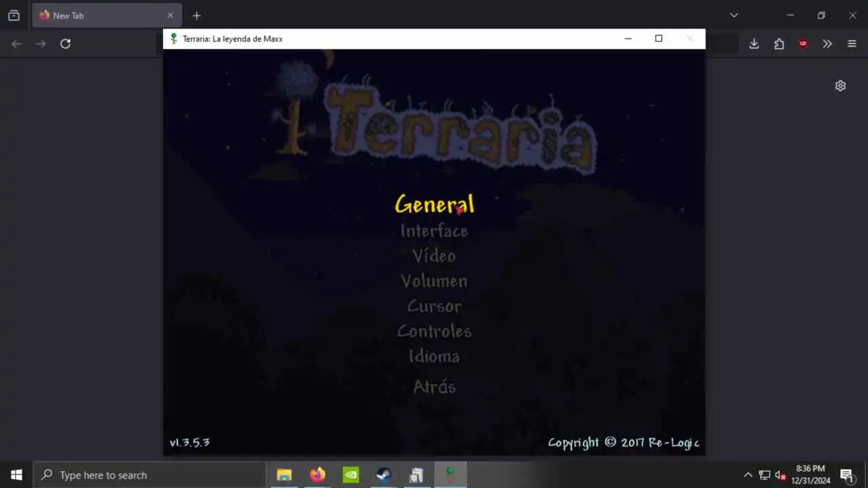Show hidden system tray icons
The image size is (868, 488).
[x=748, y=474]
